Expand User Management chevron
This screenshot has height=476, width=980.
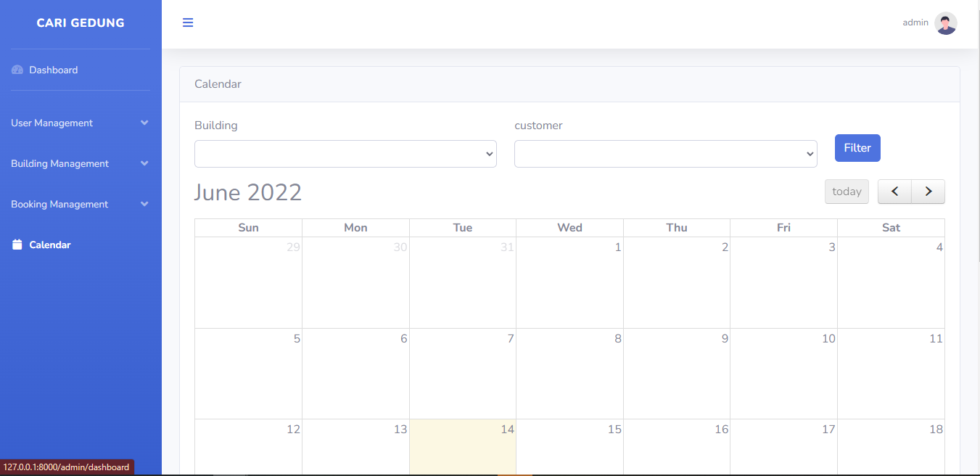tap(144, 123)
